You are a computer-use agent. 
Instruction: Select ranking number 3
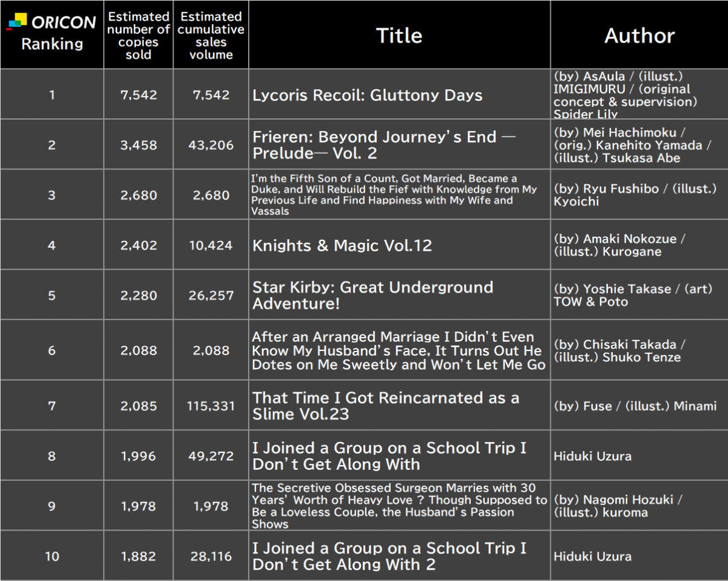pyautogui.click(x=52, y=195)
